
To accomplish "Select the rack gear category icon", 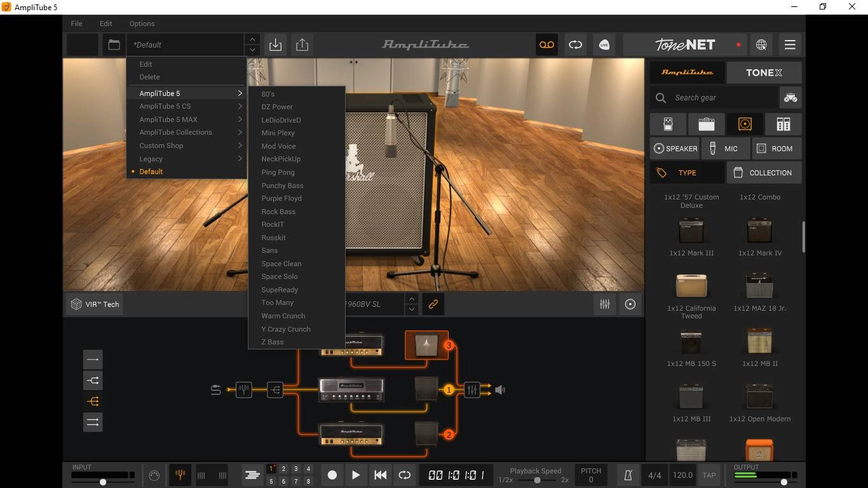I will pos(783,124).
